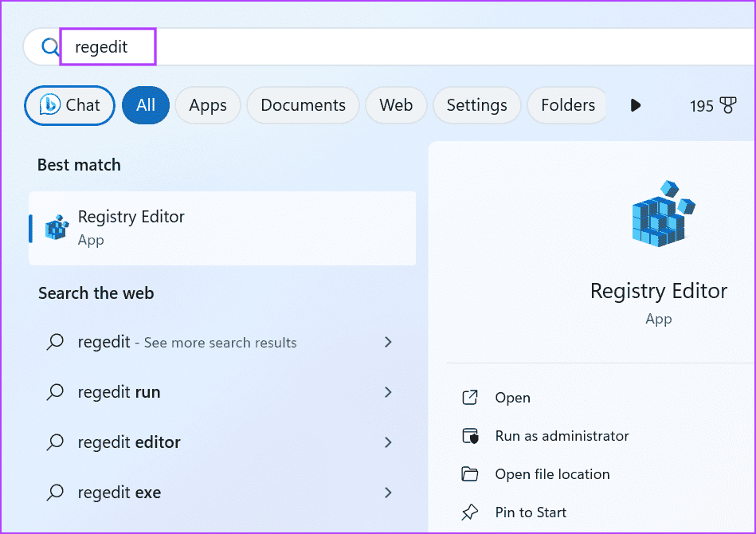
Task: Click search icon beside 'regedit - See more'
Action: [55, 342]
